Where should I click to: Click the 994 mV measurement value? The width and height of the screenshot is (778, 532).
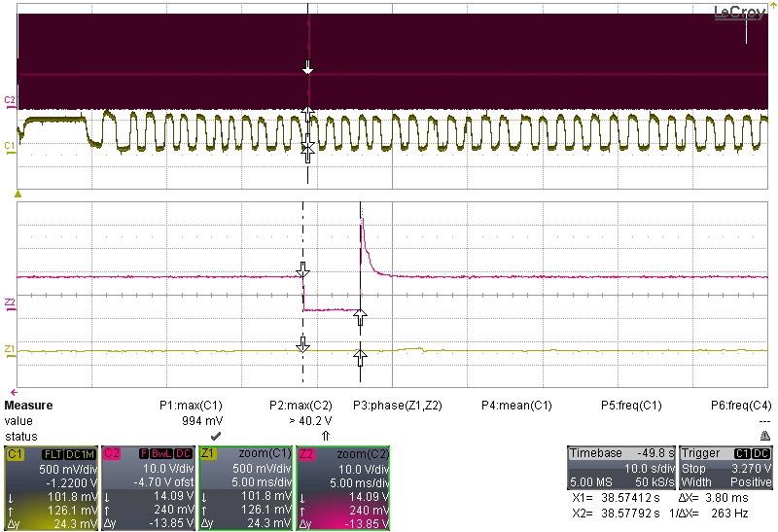click(x=202, y=421)
